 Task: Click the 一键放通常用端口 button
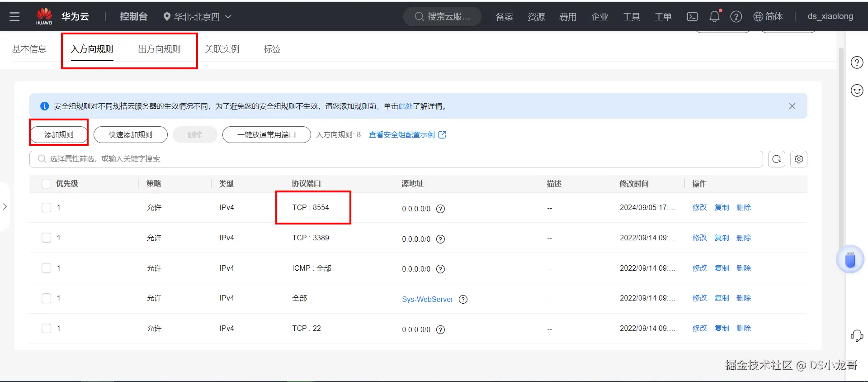[267, 134]
